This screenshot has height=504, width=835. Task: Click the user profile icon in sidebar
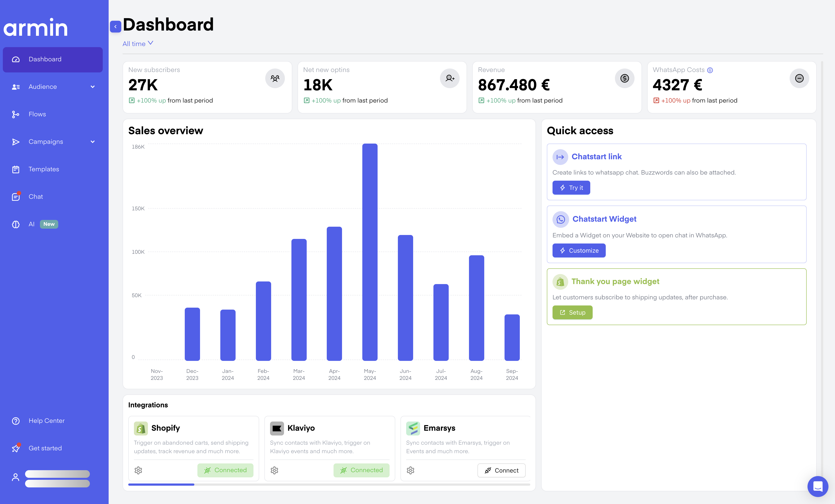coord(15,477)
